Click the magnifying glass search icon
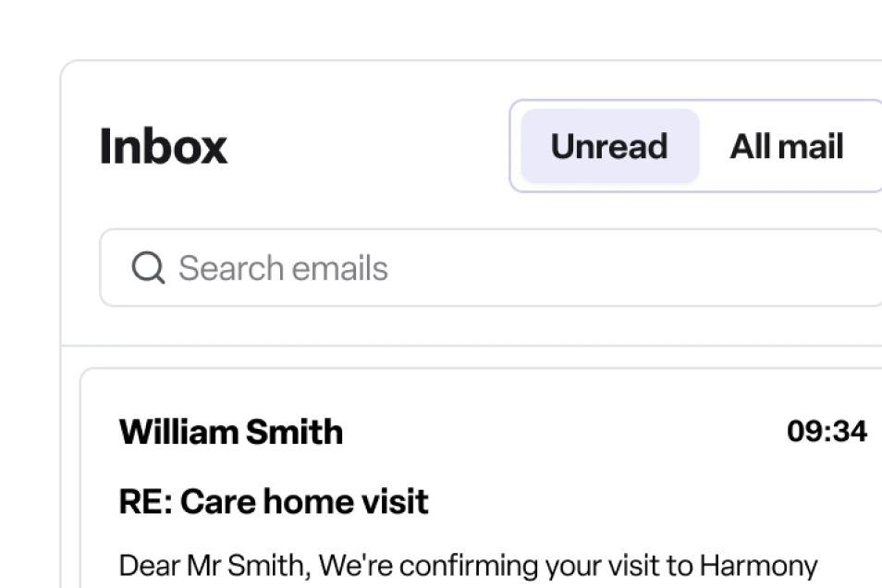The image size is (882, 588). [148, 268]
